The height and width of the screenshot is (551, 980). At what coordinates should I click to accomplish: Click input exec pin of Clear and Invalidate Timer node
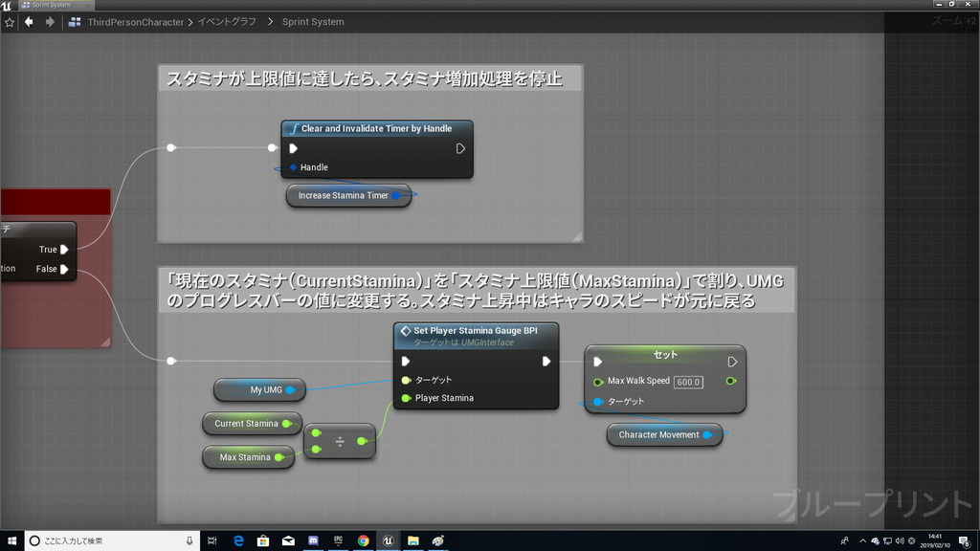[293, 148]
